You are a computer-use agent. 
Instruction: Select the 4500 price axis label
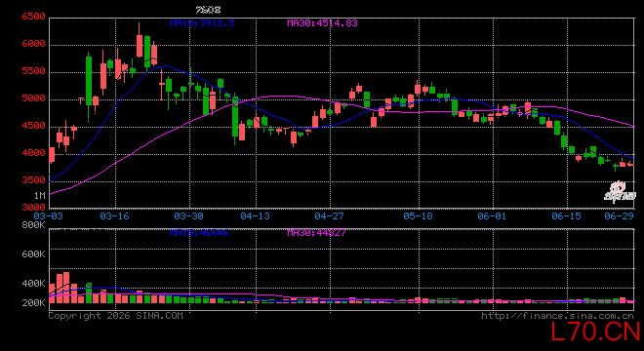tap(34, 126)
